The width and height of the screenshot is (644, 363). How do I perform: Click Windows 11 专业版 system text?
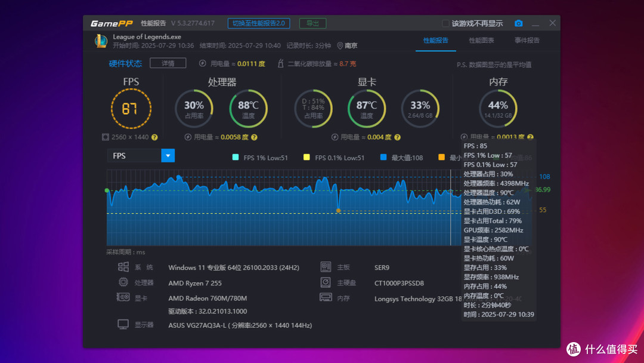234,267
